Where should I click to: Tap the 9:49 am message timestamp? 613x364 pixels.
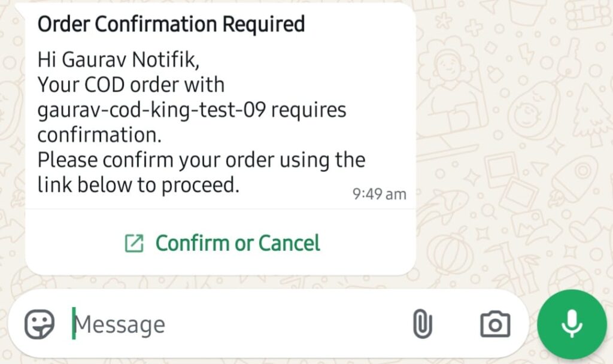[x=380, y=194]
